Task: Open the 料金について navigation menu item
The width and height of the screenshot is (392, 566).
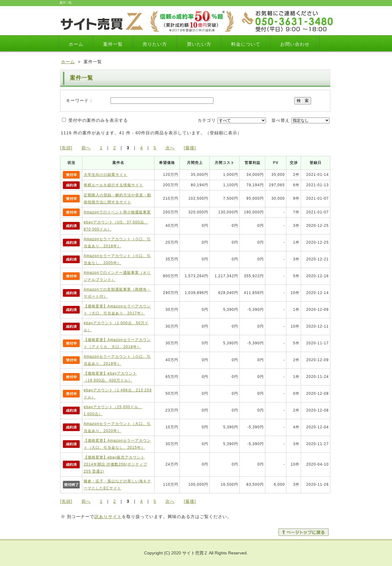Action: click(246, 44)
